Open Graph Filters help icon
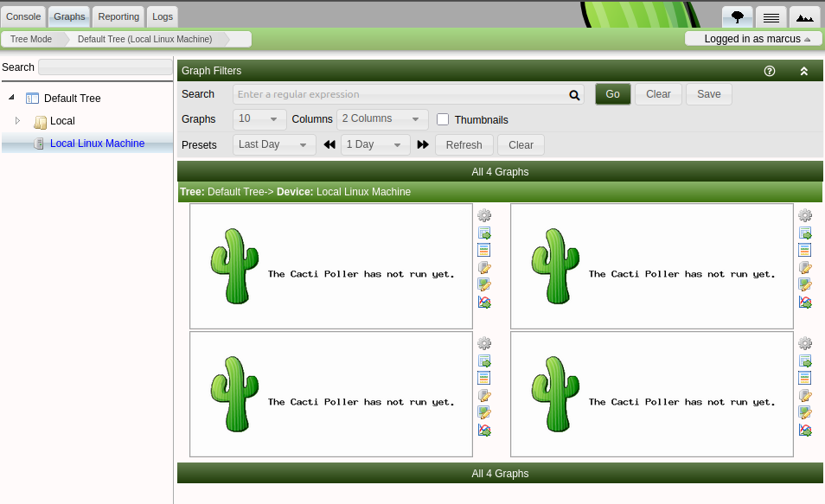 point(770,71)
